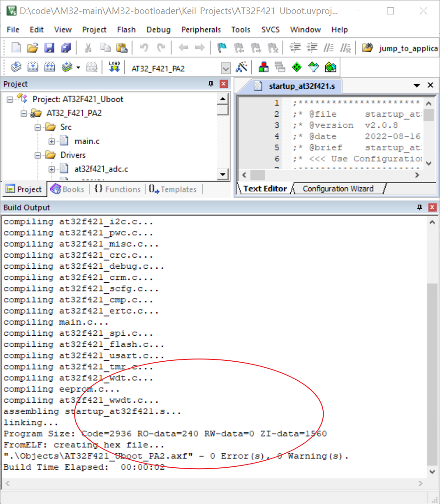Screen dimensions: 440x504
Task: Collapse the Drivers folder group
Action: (x=38, y=155)
